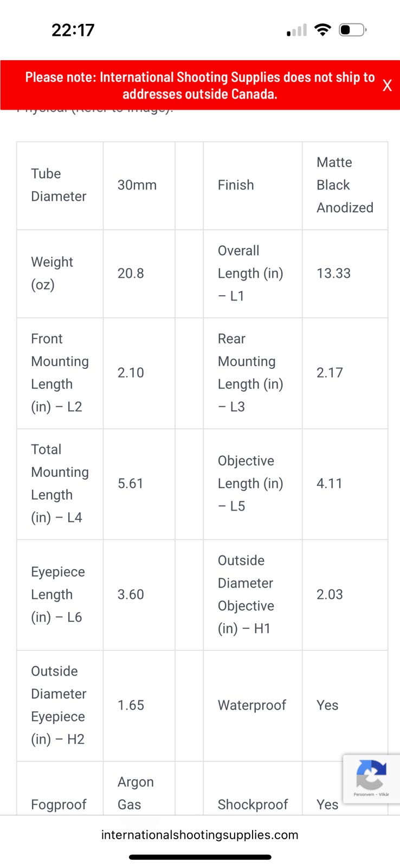The height and width of the screenshot is (868, 400).
Task: Tap the home indicator bar
Action: [x=200, y=857]
